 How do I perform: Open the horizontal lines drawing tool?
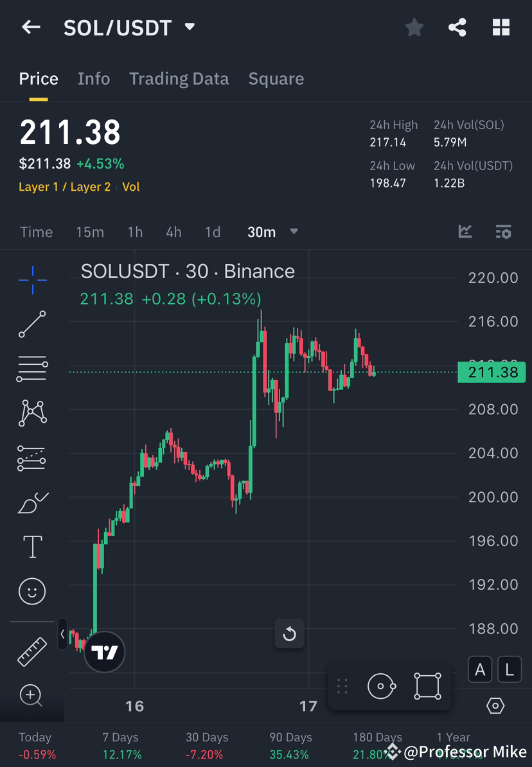click(x=32, y=369)
